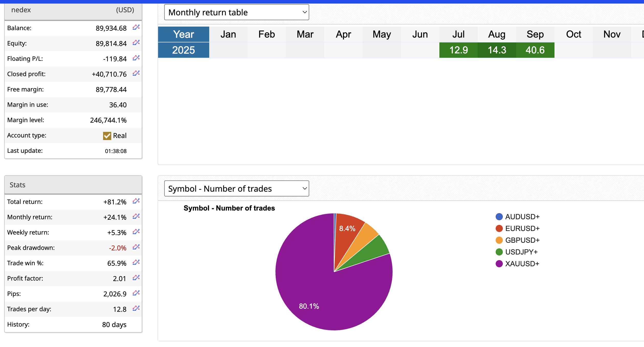The image size is (644, 347).
Task: Click the Year column header
Action: click(x=183, y=34)
